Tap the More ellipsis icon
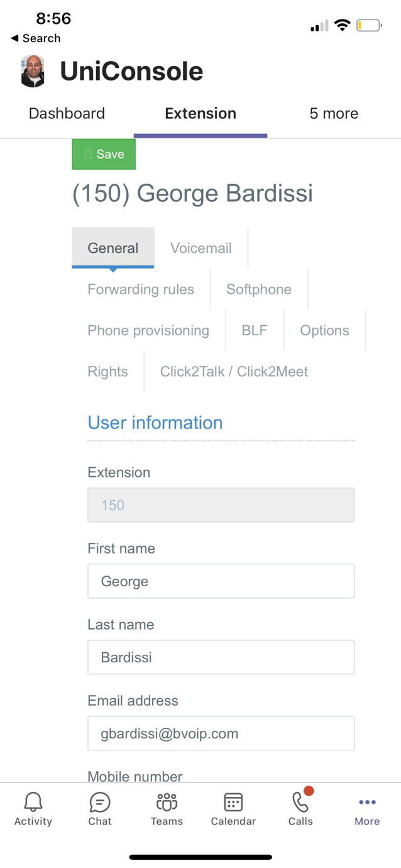The image size is (401, 868). point(367,802)
